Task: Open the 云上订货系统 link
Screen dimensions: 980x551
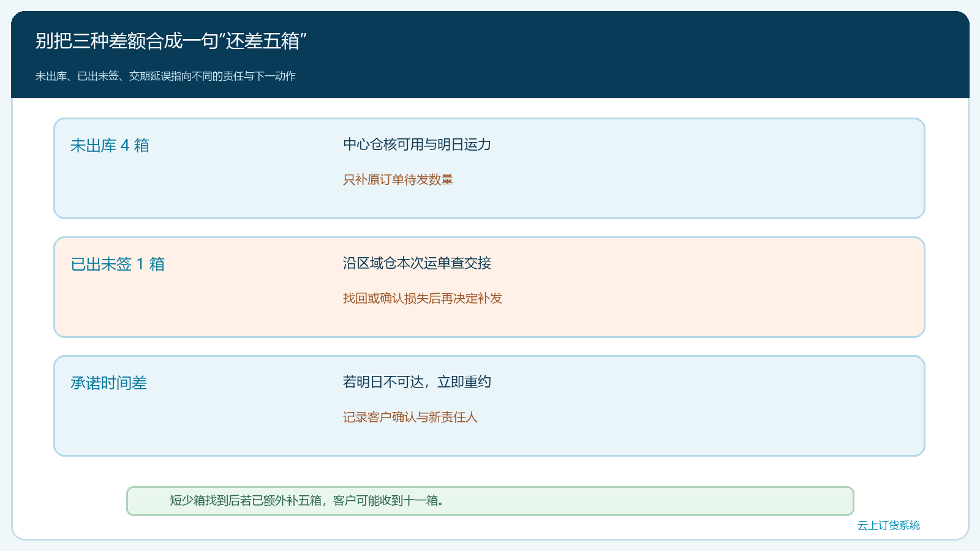Action: [888, 525]
